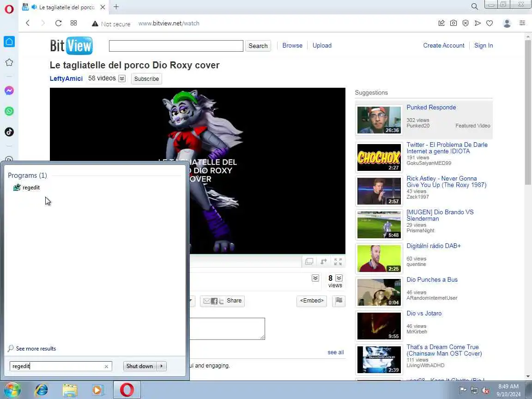The image size is (532, 399).
Task: Reload the current page
Action: click(58, 23)
